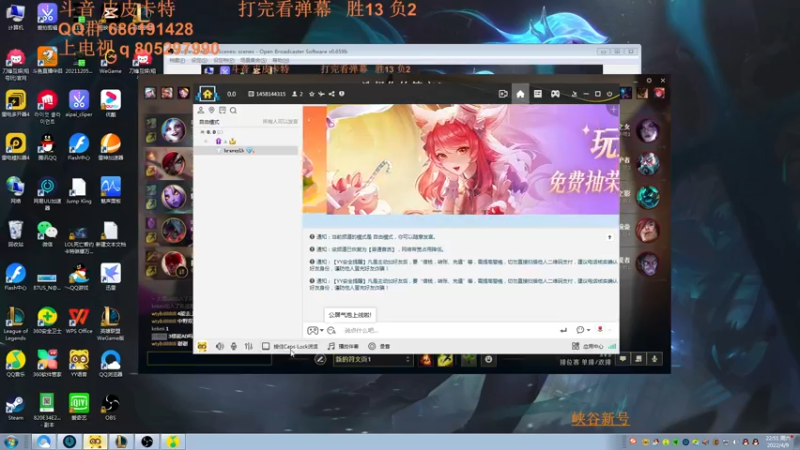
Task: Select the Jinx teammate portrait in League
Action: (173, 130)
